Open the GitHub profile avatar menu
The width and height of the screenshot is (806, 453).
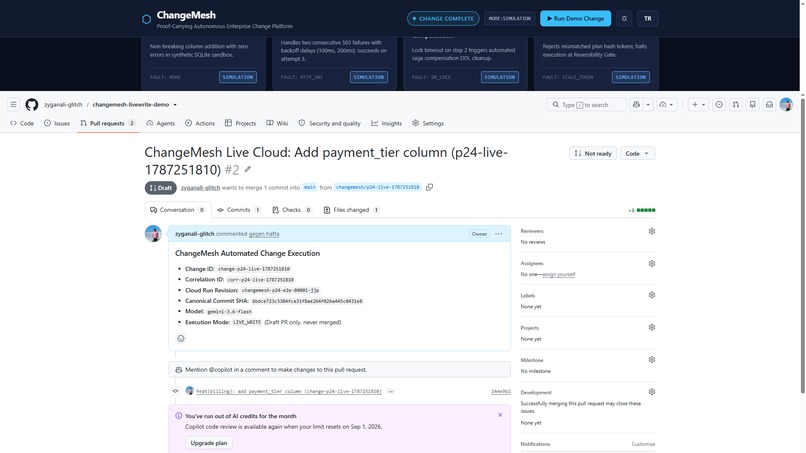[786, 104]
